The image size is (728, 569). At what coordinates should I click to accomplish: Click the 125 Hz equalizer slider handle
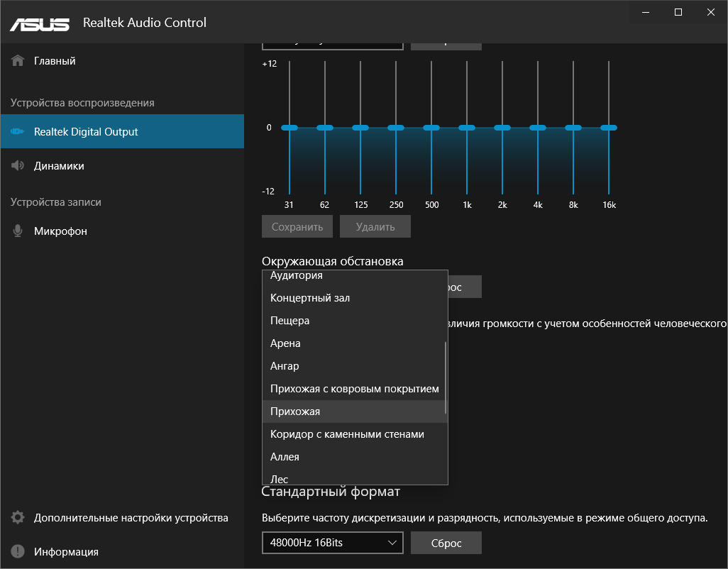[360, 128]
